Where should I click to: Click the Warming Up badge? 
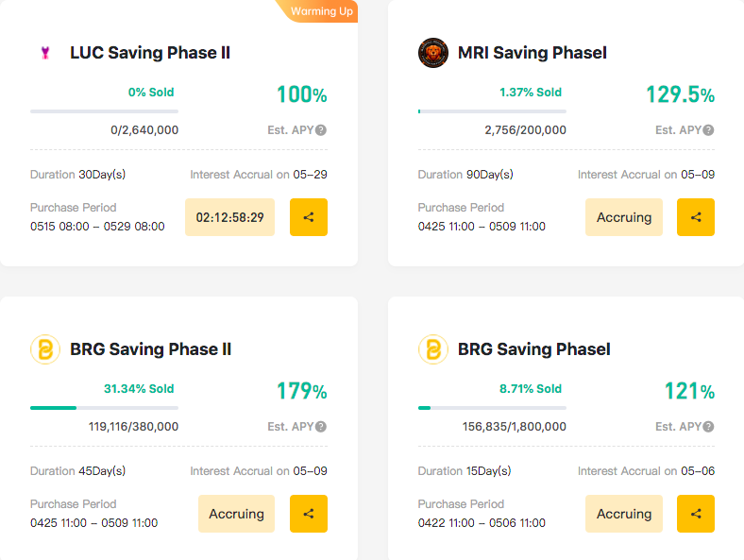tap(321, 11)
